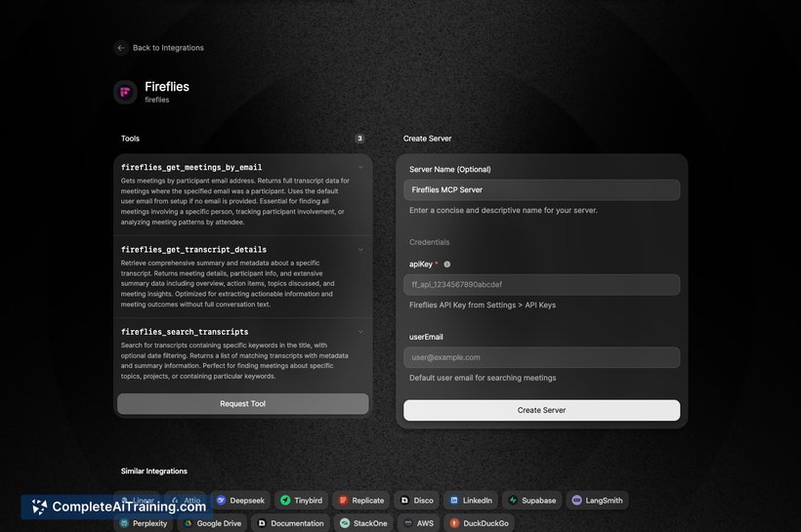Expand the fireflies_search_transcripts tool chevron
The width and height of the screenshot is (801, 532).
[x=360, y=332]
